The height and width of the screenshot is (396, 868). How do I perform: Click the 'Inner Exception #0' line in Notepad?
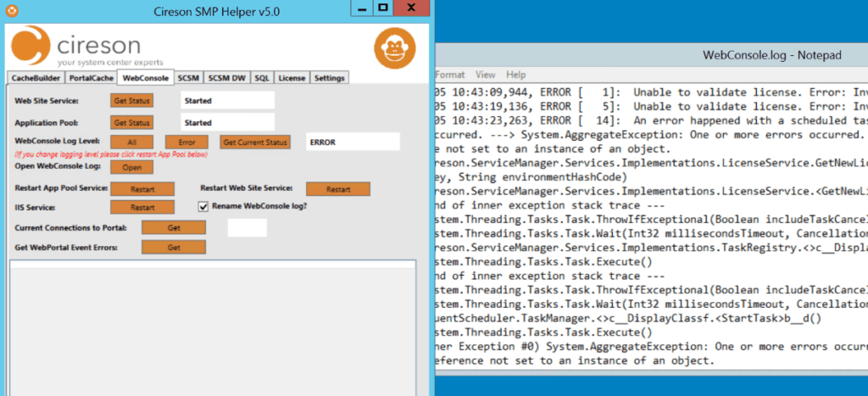click(652, 347)
